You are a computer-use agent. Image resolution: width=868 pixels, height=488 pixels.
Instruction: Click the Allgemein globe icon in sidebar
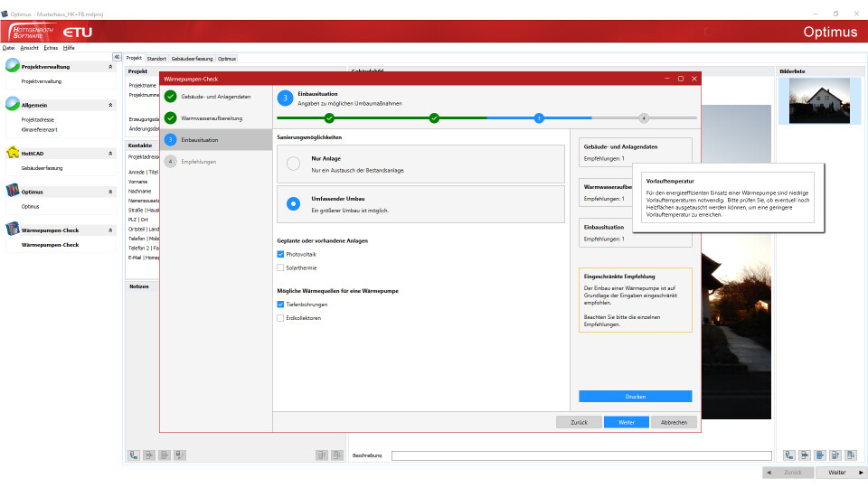[x=13, y=105]
